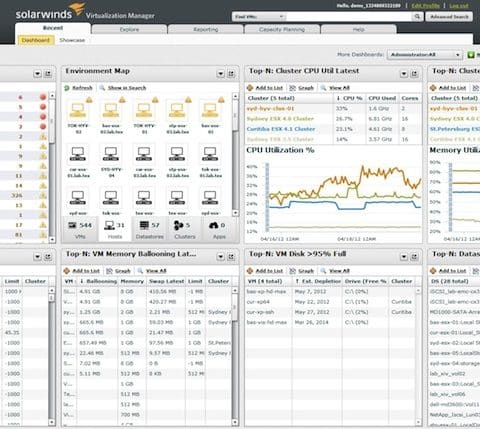Click the search text input field
Screen dimensions: 480x429
tap(348, 17)
